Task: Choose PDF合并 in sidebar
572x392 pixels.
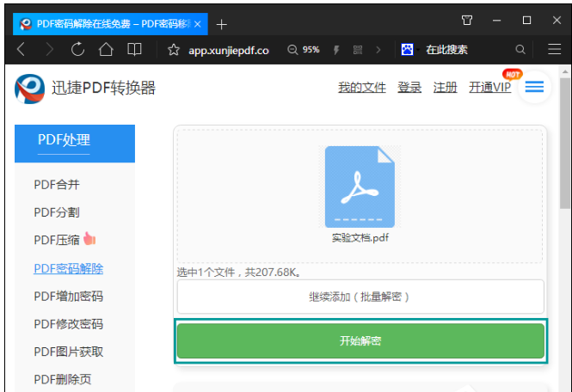Action: click(57, 185)
